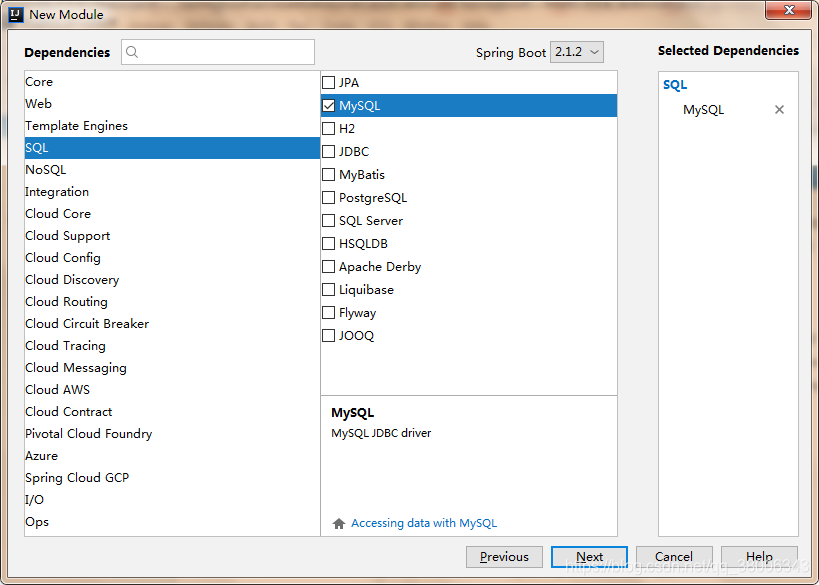The width and height of the screenshot is (819, 585).
Task: Open the Template Engines category
Action: (x=172, y=126)
